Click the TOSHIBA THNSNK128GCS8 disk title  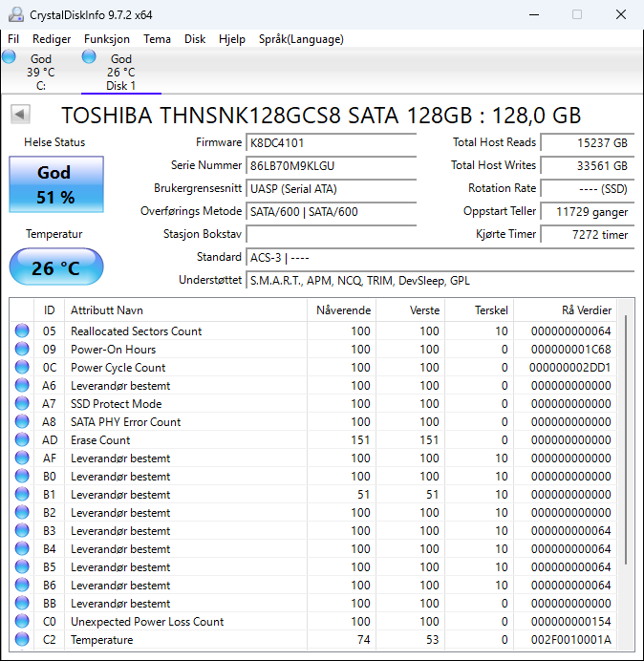point(321,115)
